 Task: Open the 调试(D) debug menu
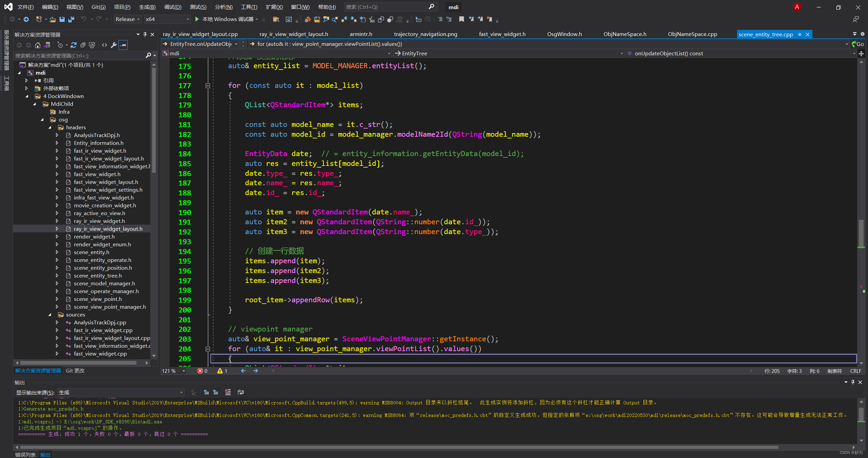coord(172,7)
